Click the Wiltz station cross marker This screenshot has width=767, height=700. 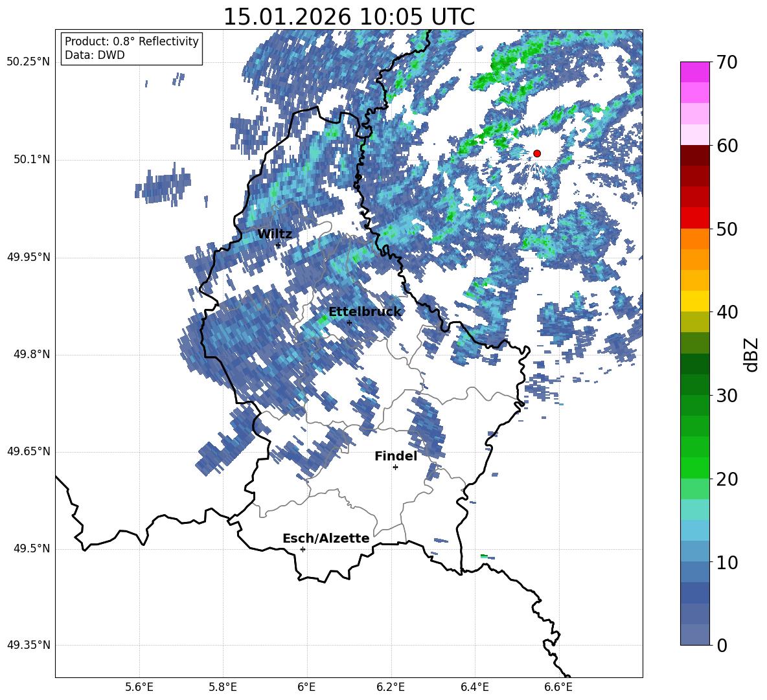pyautogui.click(x=278, y=245)
